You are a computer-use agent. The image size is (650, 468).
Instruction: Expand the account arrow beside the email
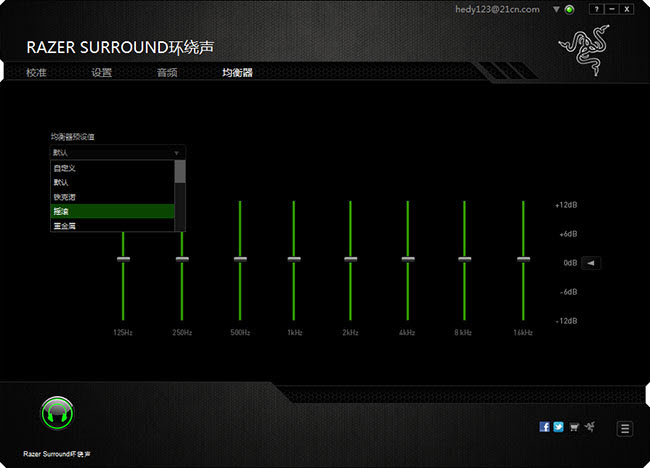(x=556, y=9)
